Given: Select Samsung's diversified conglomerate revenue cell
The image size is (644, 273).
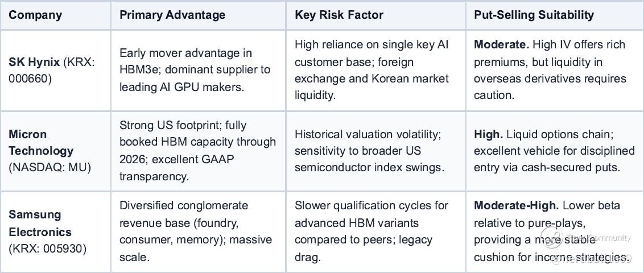Looking at the screenshot, I should (x=198, y=231).
